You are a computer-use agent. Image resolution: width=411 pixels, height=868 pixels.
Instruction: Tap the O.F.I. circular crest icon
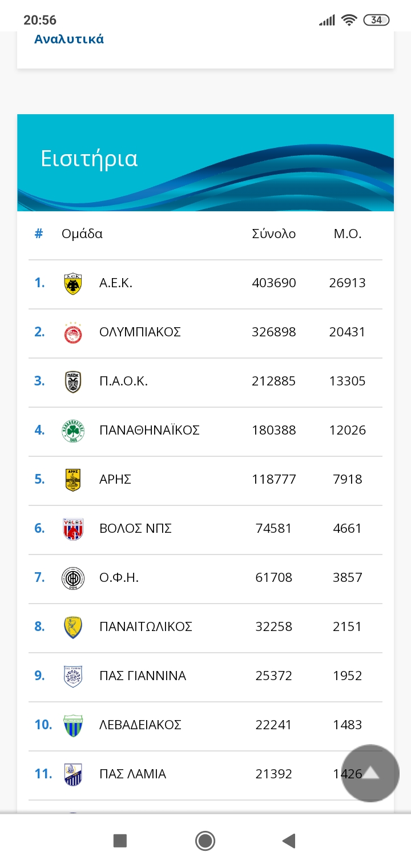[x=73, y=578]
